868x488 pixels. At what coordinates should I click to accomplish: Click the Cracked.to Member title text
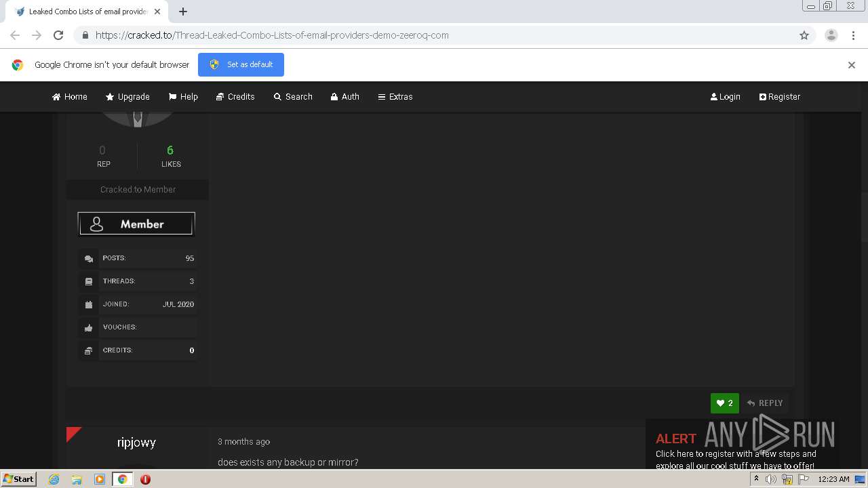point(138,190)
